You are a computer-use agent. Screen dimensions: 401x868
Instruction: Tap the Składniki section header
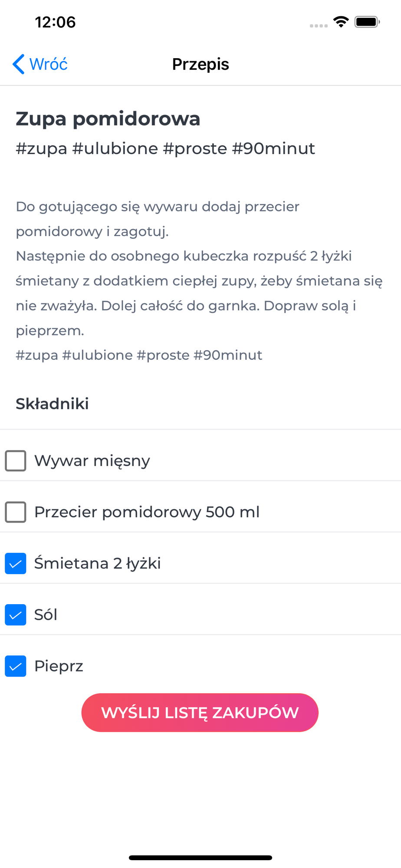[53, 404]
